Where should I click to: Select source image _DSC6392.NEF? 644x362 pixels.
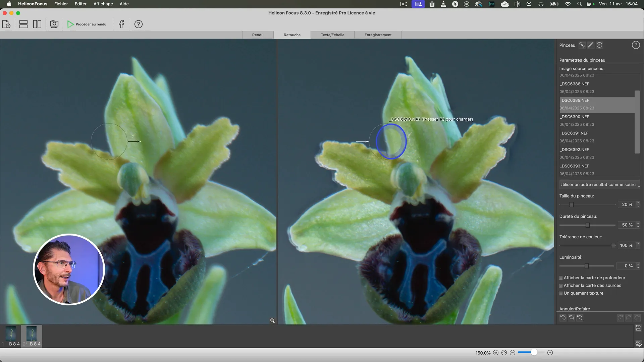point(597,154)
